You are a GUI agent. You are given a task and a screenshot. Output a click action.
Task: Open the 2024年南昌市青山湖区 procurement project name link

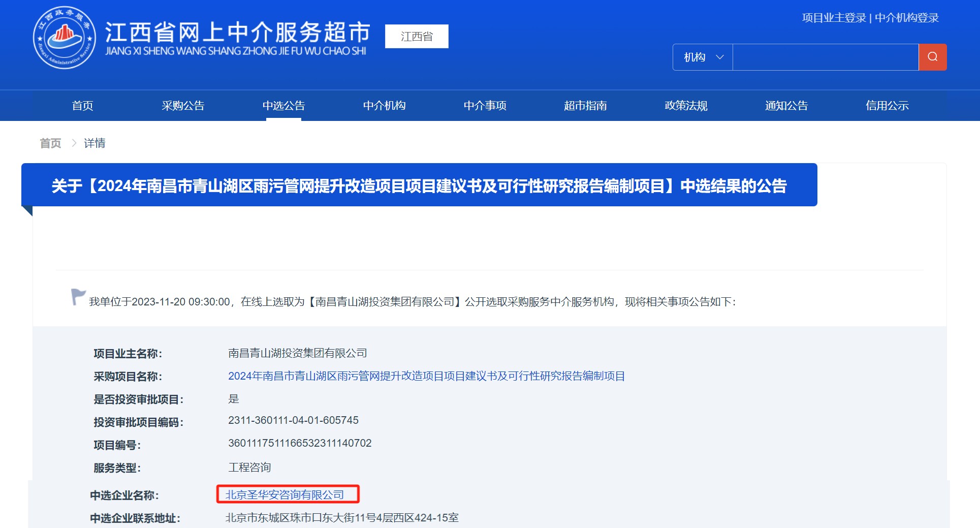point(426,376)
